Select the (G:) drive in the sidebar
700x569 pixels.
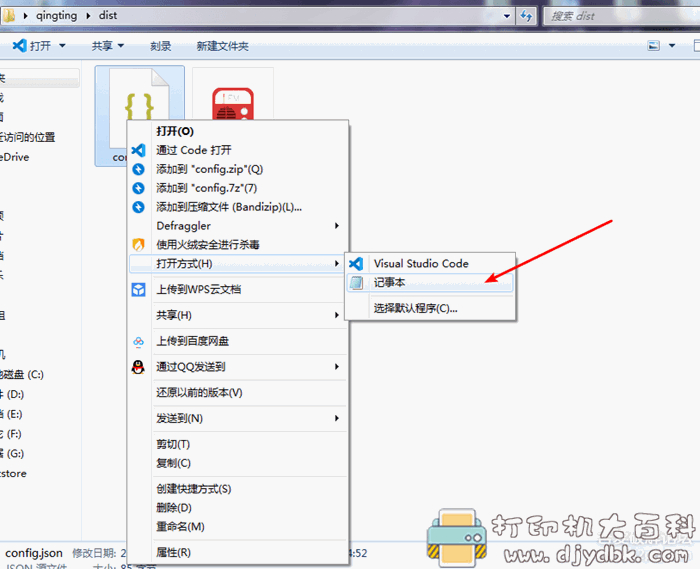click(12, 454)
